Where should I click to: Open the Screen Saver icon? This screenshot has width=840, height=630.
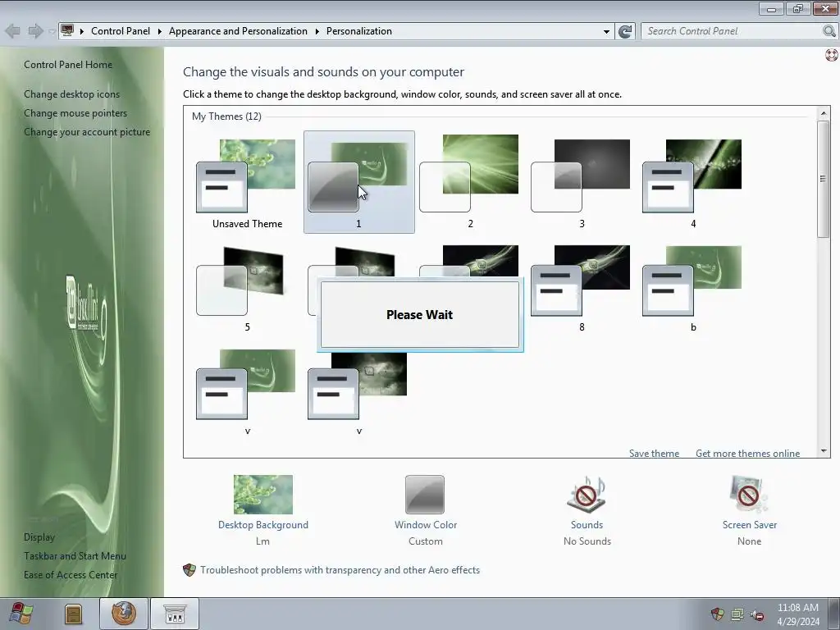(x=748, y=495)
